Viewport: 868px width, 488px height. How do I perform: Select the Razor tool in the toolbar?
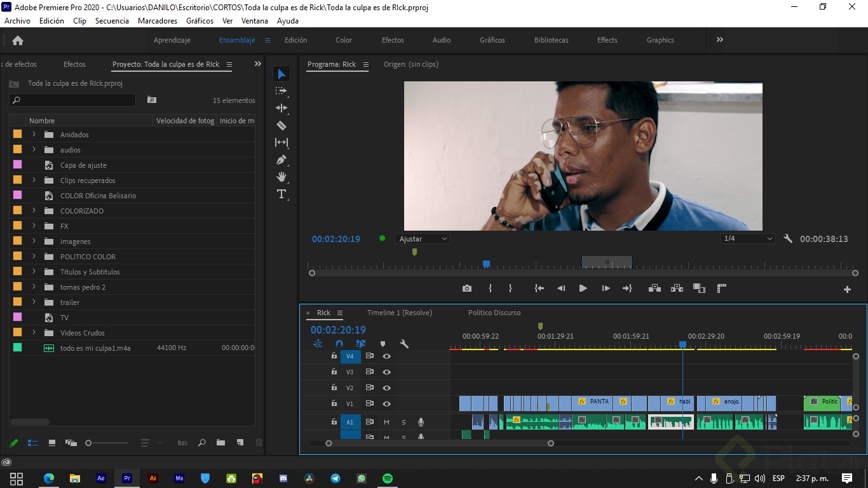click(x=281, y=125)
